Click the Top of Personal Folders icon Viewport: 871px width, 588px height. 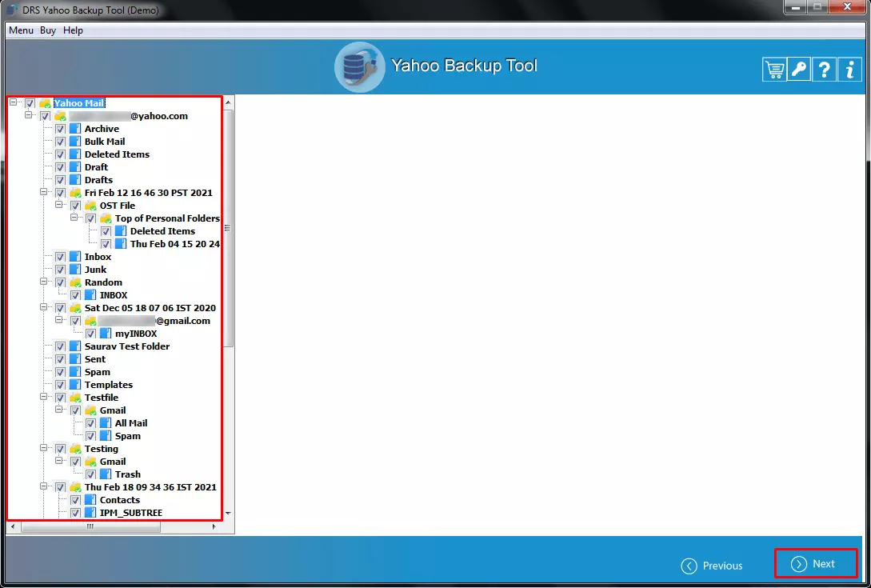(106, 218)
